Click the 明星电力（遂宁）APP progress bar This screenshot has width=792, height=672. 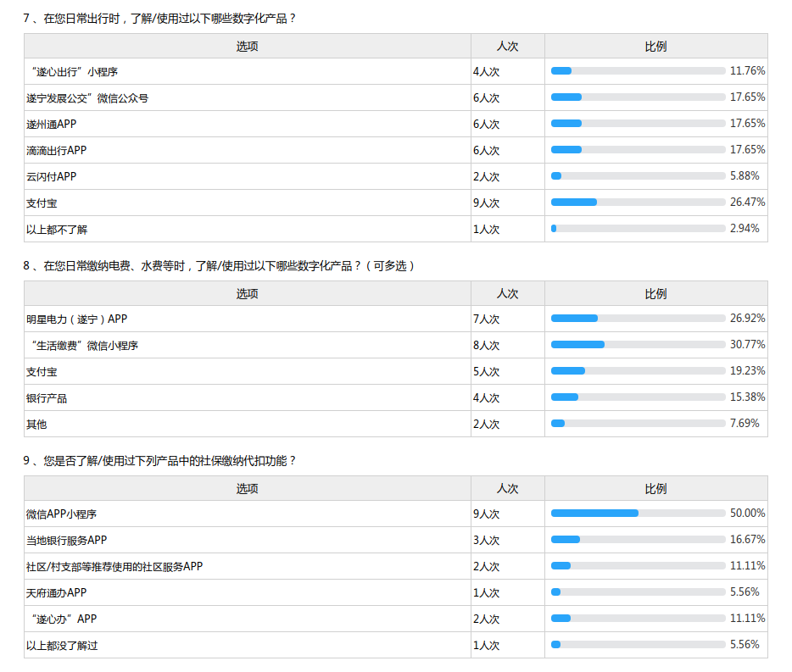(638, 319)
